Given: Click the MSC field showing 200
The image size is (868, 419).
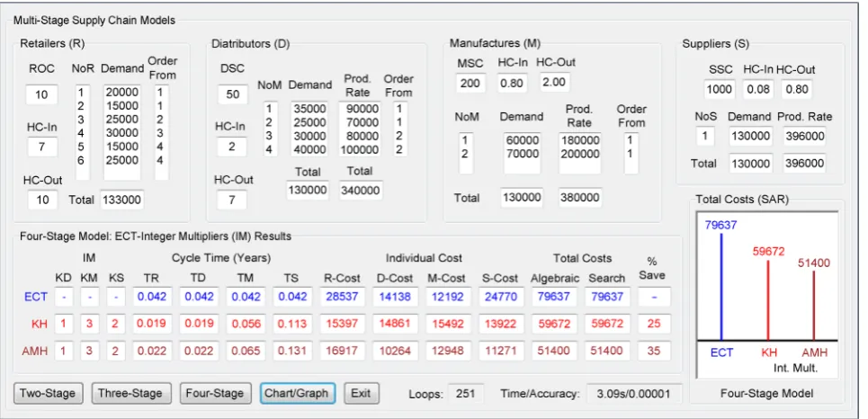Looking at the screenshot, I should pyautogui.click(x=471, y=83).
